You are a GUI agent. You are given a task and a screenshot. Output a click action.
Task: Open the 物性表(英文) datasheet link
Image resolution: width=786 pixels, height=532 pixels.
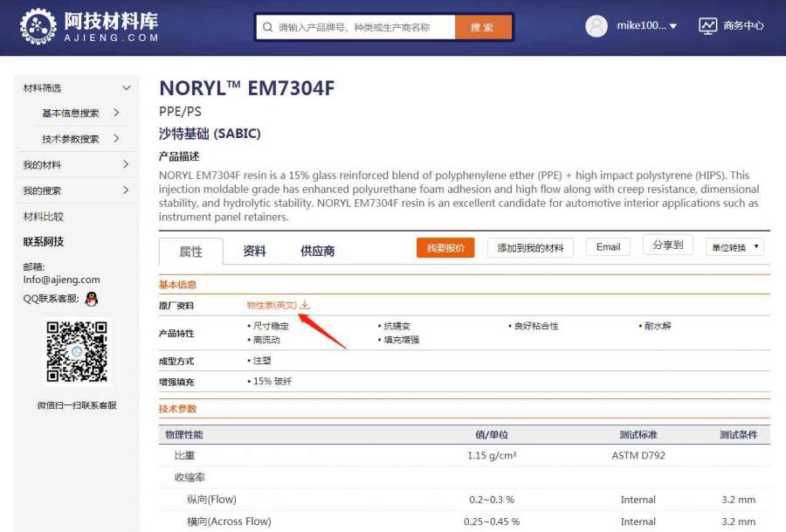pyautogui.click(x=272, y=305)
